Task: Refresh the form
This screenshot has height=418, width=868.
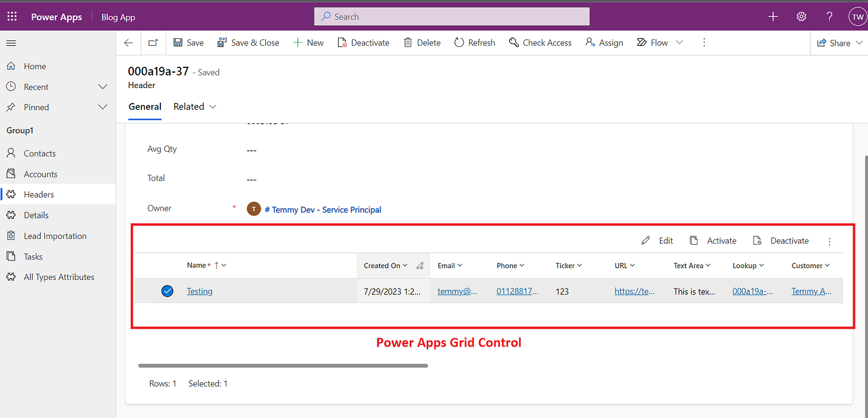Action: coord(475,43)
